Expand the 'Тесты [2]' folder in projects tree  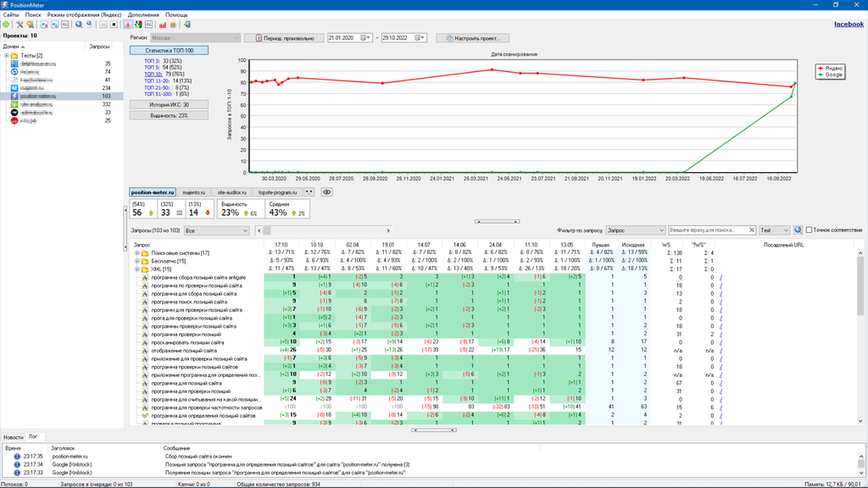(x=7, y=55)
